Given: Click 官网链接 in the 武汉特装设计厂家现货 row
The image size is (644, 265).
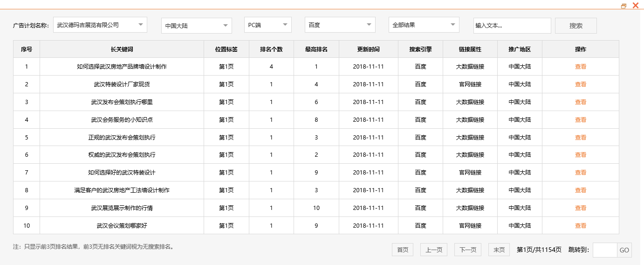Looking at the screenshot, I should coord(470,84).
